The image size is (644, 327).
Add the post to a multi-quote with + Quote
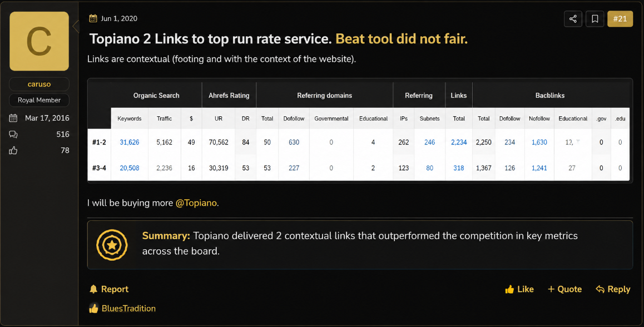coord(564,289)
